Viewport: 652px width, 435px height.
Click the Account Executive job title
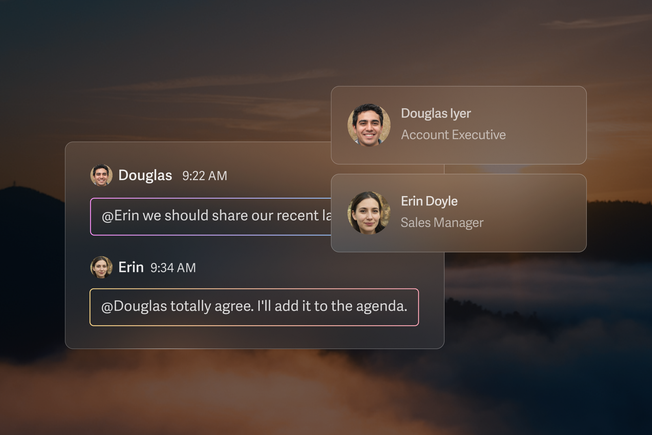tap(453, 135)
